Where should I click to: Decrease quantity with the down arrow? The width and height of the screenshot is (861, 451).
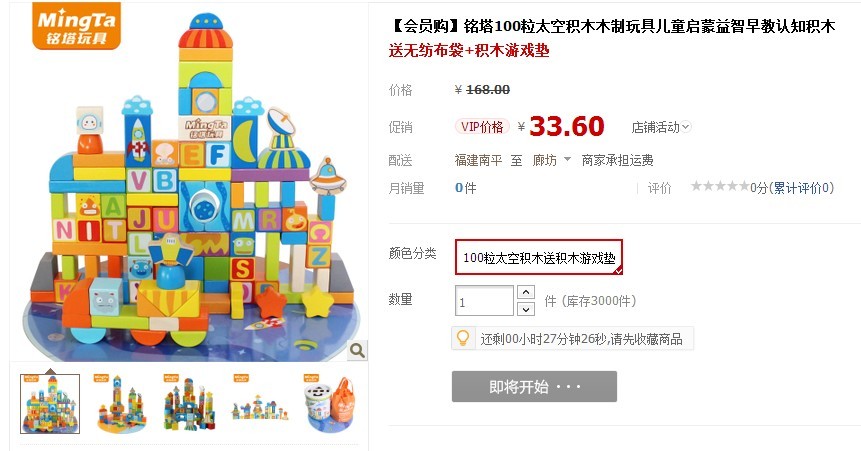[x=526, y=309]
